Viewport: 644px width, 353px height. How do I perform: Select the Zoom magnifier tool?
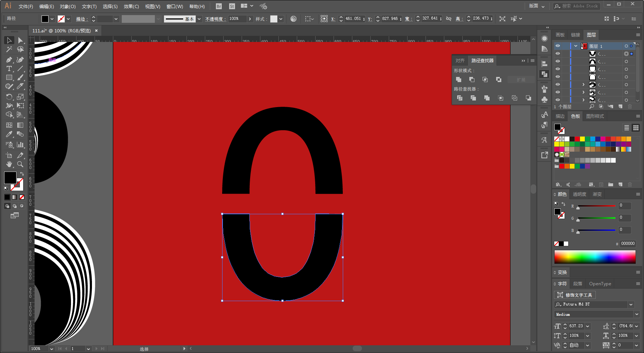(x=21, y=164)
